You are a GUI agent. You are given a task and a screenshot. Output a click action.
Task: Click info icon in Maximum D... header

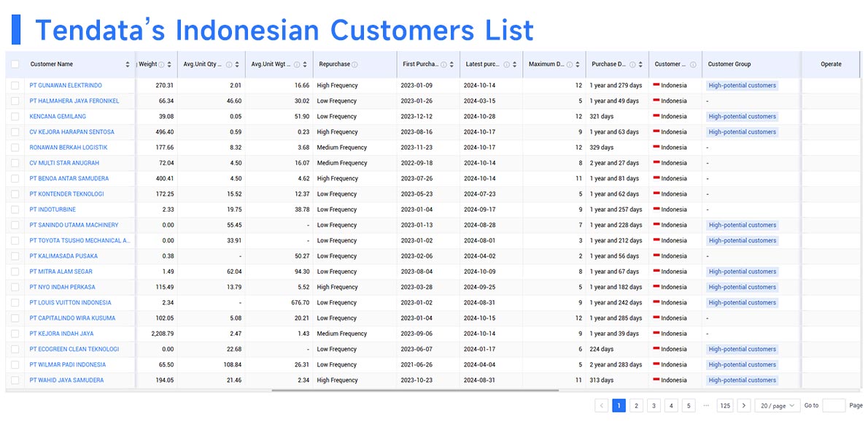tap(569, 65)
